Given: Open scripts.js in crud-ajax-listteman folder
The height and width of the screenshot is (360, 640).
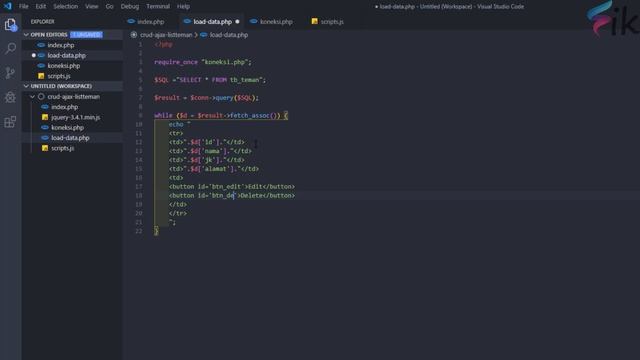Looking at the screenshot, I should coord(62,148).
